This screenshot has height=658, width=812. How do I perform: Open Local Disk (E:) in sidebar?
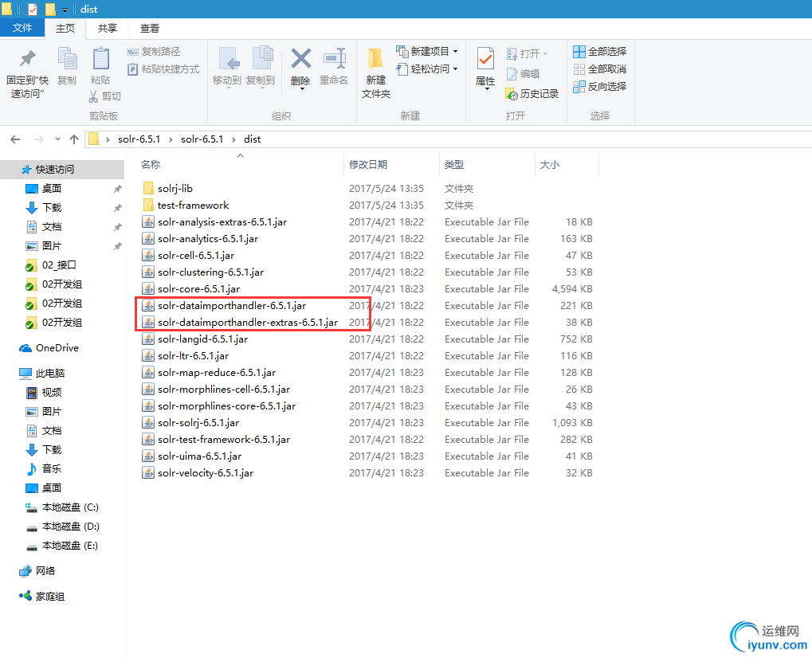click(x=70, y=546)
